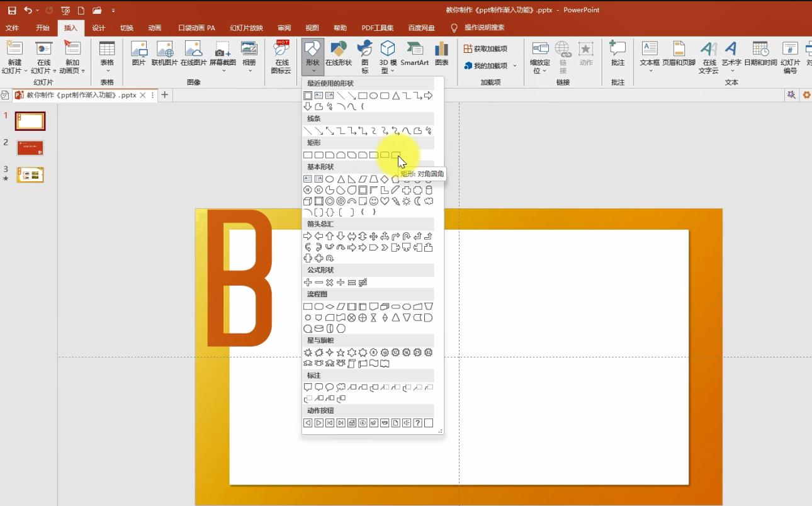
Task: Switch to the 幻灯片放映 tab
Action: [245, 28]
